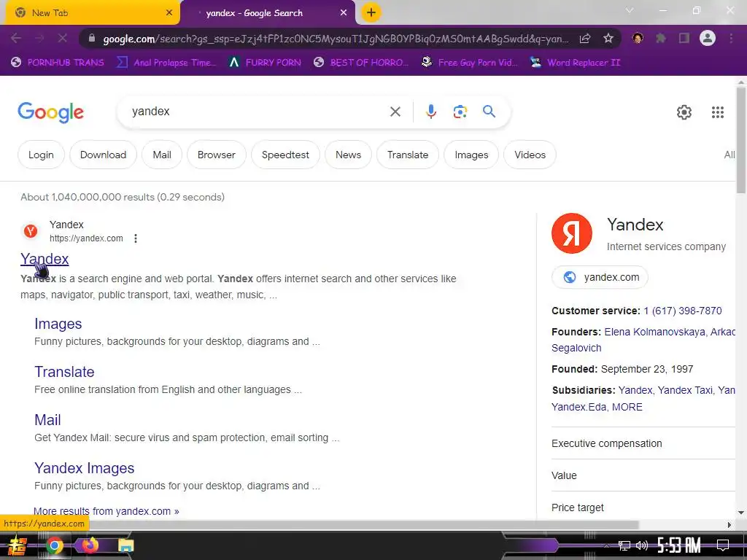
Task: Open File Explorer from taskbar
Action: click(x=125, y=545)
